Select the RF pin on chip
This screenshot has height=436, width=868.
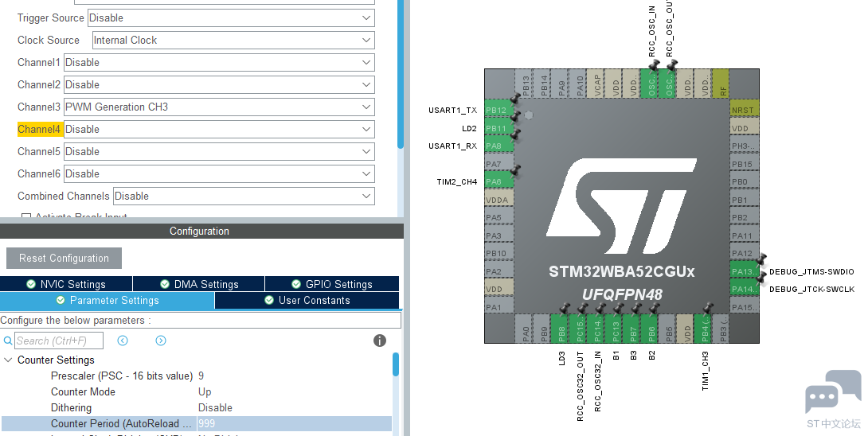pyautogui.click(x=722, y=84)
